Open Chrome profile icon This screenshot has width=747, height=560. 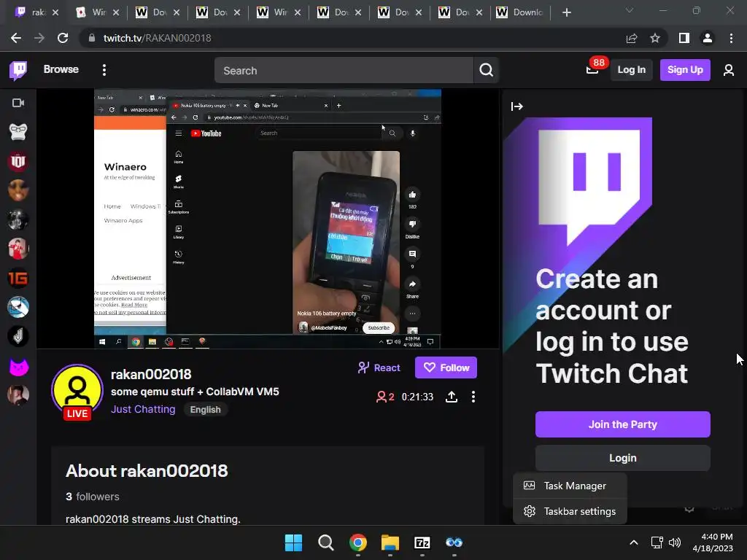[x=708, y=38]
